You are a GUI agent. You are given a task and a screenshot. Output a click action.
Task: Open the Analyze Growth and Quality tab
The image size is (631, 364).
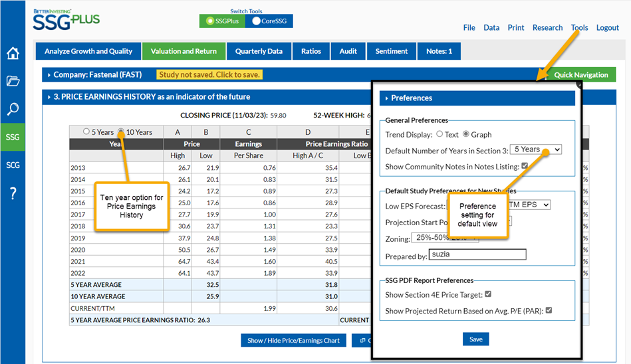pyautogui.click(x=88, y=51)
